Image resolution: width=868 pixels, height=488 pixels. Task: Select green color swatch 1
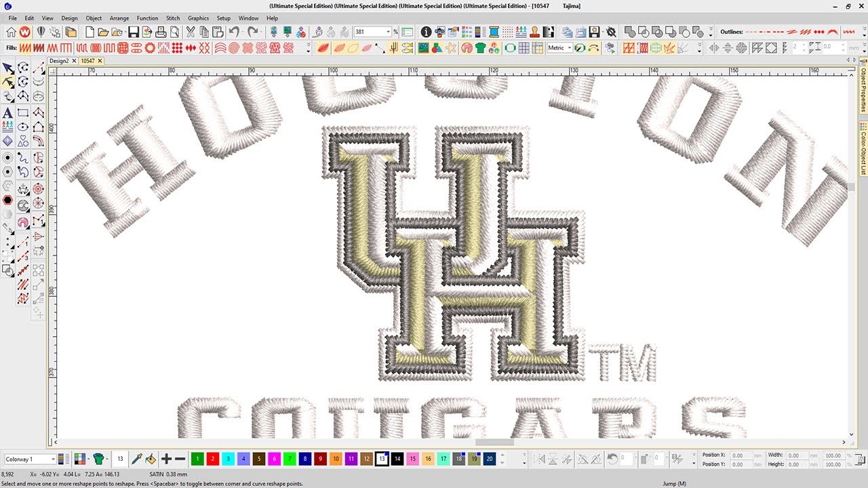pyautogui.click(x=197, y=459)
